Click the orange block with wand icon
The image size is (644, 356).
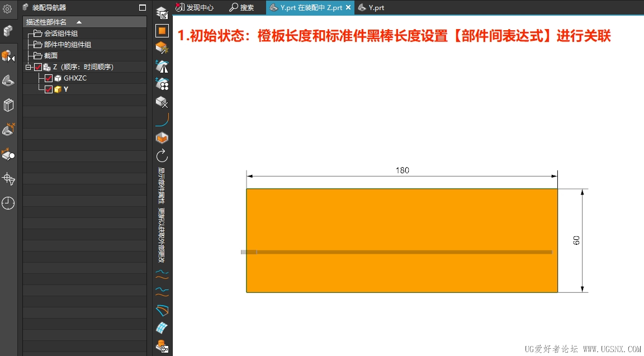click(162, 48)
